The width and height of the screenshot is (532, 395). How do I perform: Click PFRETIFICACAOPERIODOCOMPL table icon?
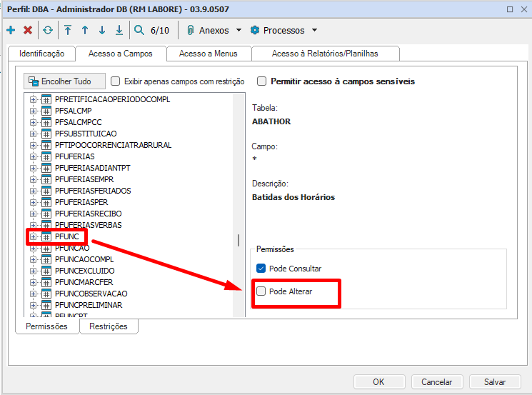[x=46, y=99]
